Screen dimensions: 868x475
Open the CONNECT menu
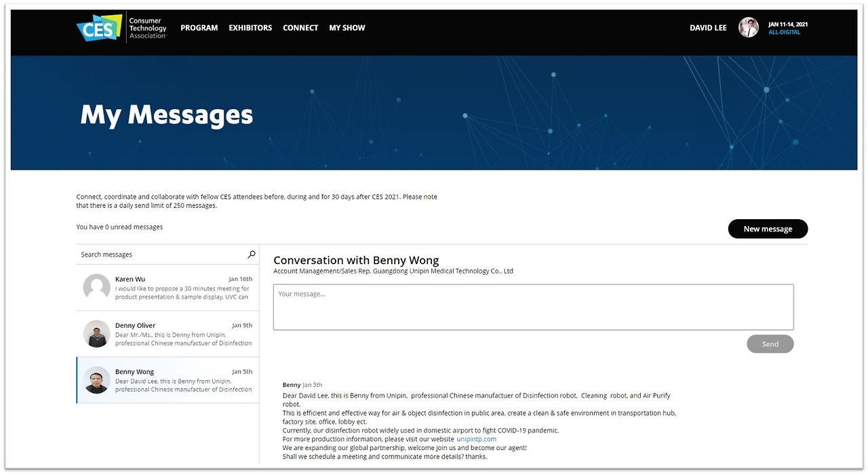pyautogui.click(x=300, y=28)
